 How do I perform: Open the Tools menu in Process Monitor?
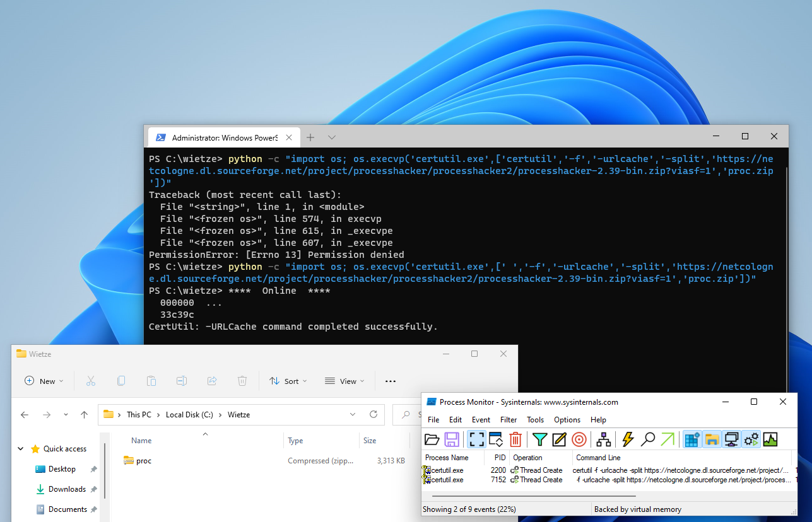536,420
